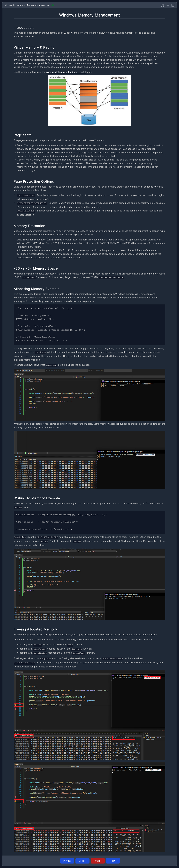Open the 'memory leaks' link
The height and width of the screenshot is (868, 179).
pos(149,635)
